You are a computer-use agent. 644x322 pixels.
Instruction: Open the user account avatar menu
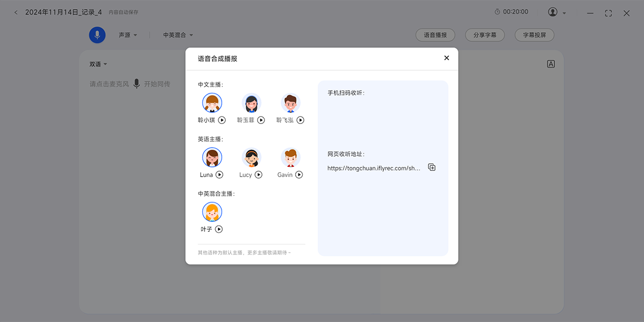click(553, 12)
